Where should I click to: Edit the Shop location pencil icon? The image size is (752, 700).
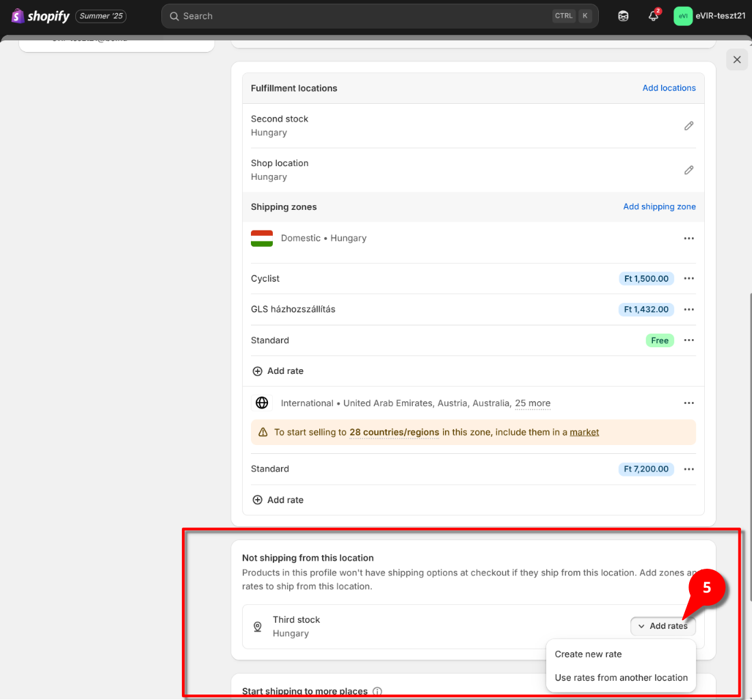click(x=688, y=170)
